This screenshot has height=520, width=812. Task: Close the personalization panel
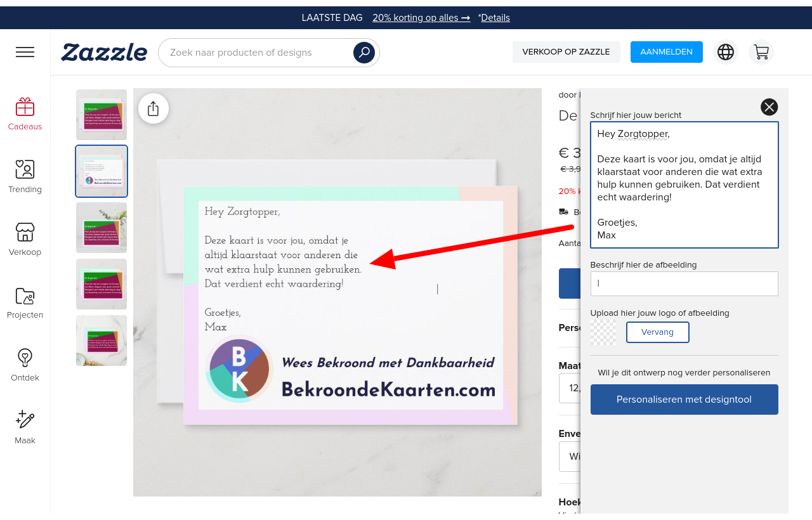[769, 107]
